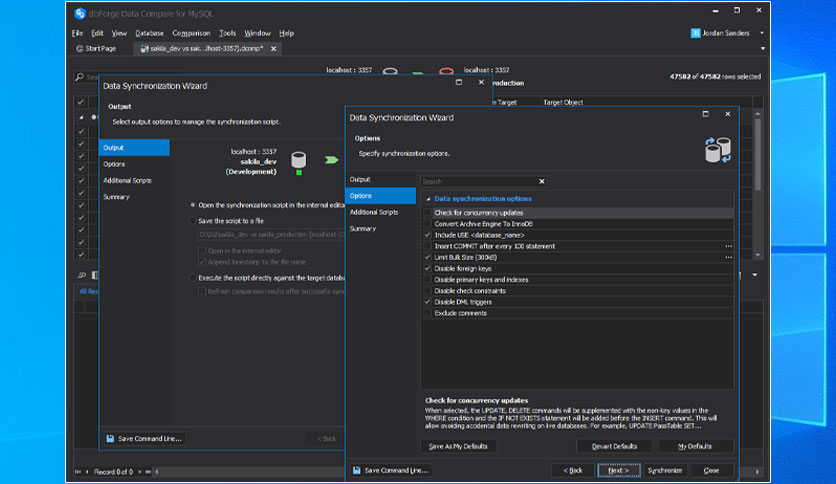
Task: Open the Comparison menu
Action: pyautogui.click(x=191, y=33)
